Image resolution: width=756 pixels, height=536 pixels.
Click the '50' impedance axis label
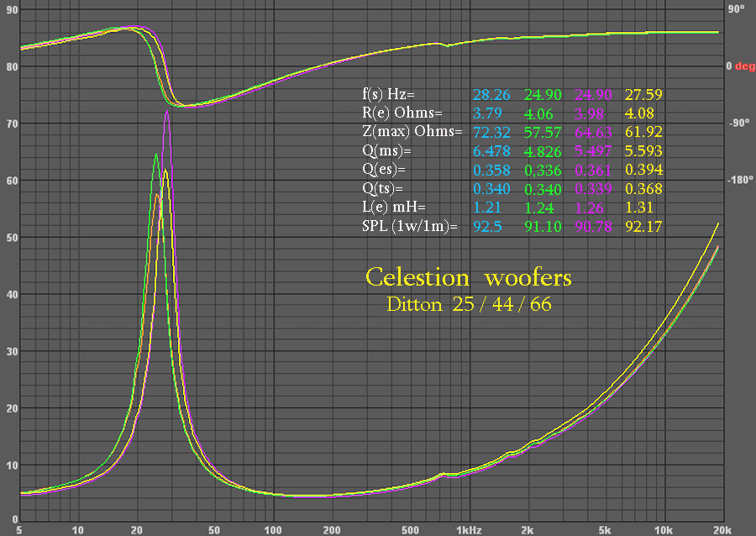click(x=12, y=238)
